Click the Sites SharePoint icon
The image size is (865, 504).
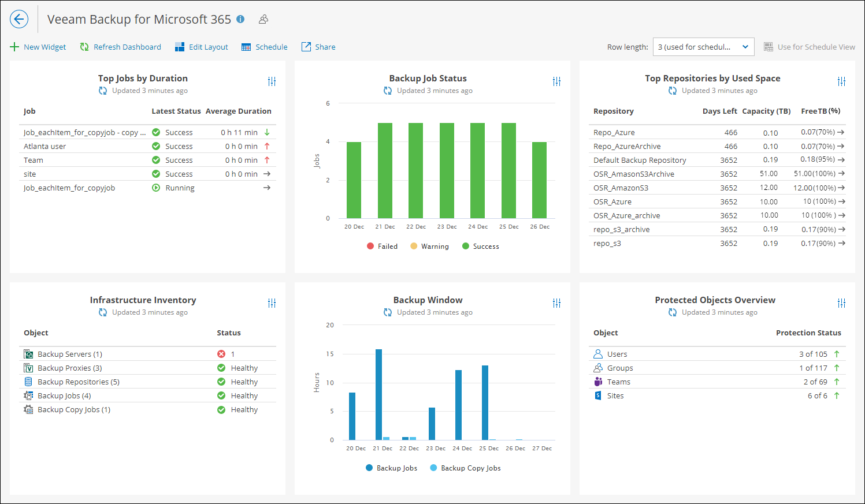coord(598,395)
